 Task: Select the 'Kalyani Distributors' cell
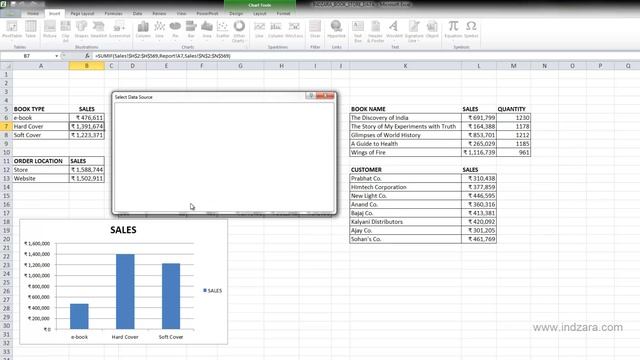tap(405, 222)
